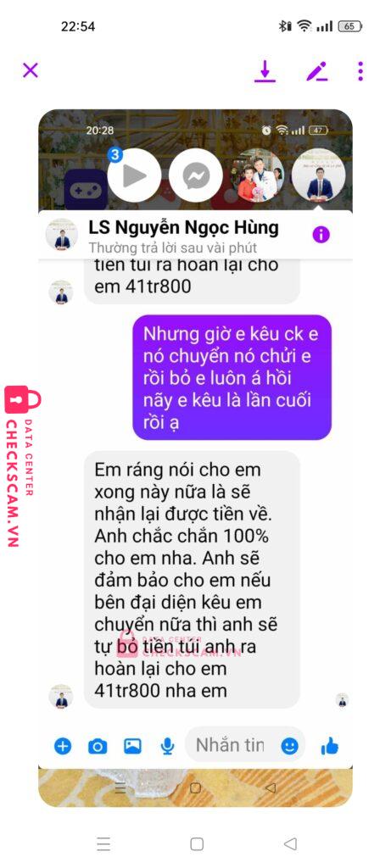Open the camera icon in composer
The image size is (391, 868).
tap(98, 747)
